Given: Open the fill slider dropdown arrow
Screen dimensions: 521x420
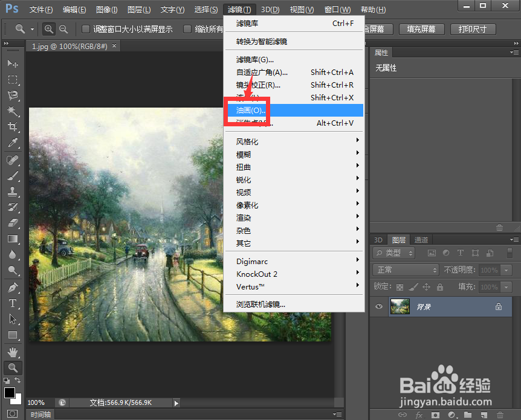Looking at the screenshot, I should 506,287.
